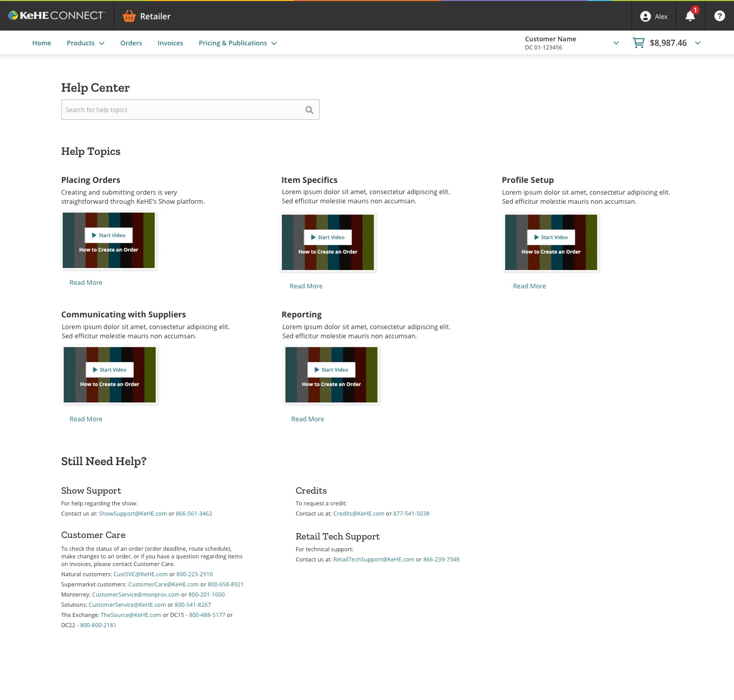
Task: Read More about Reporting
Action: click(x=308, y=419)
